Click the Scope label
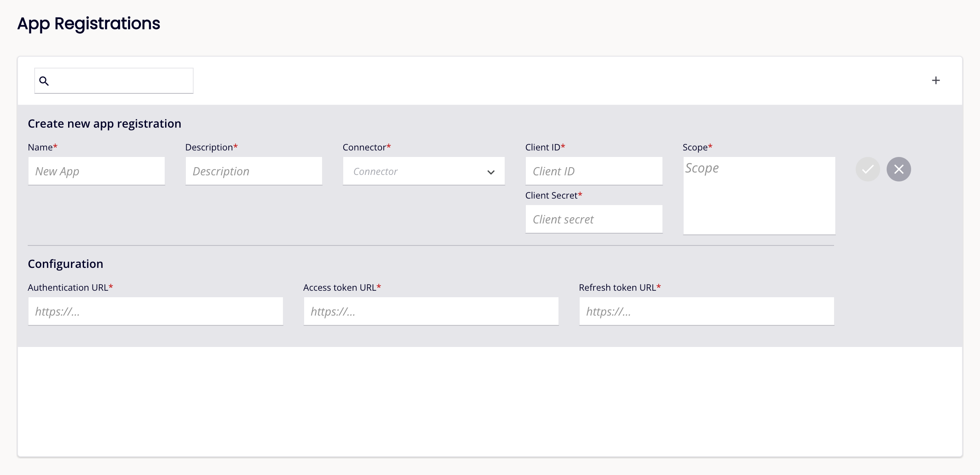This screenshot has height=475, width=980. tap(697, 147)
